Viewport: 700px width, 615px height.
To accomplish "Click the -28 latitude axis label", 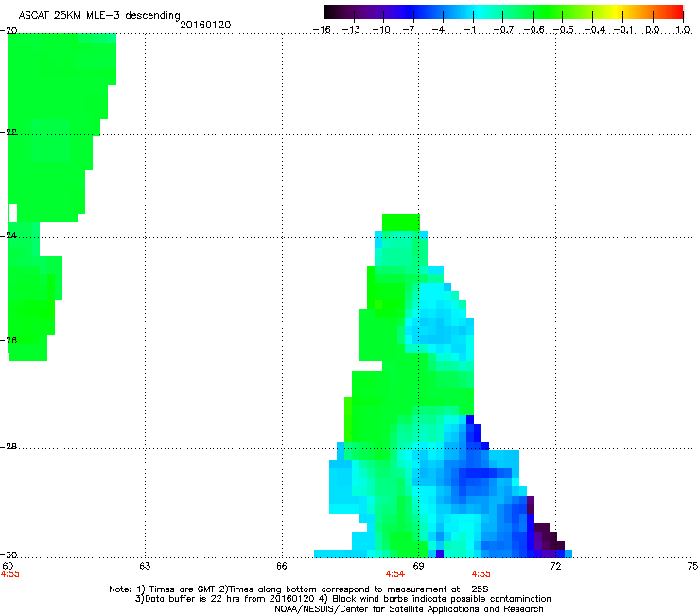I will point(9,447).
